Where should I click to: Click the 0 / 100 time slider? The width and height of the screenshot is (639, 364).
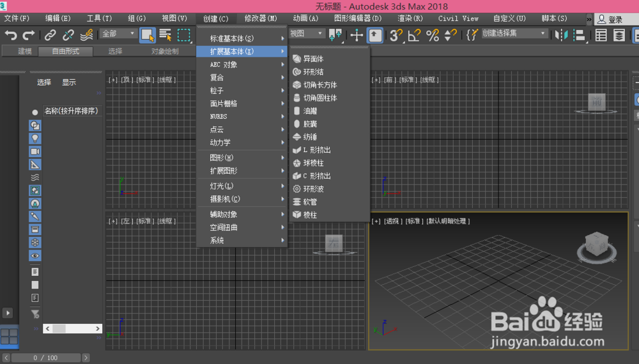point(45,358)
